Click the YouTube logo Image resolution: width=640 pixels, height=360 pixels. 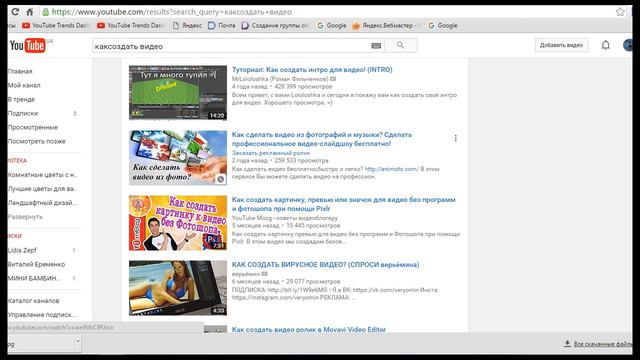tap(27, 45)
